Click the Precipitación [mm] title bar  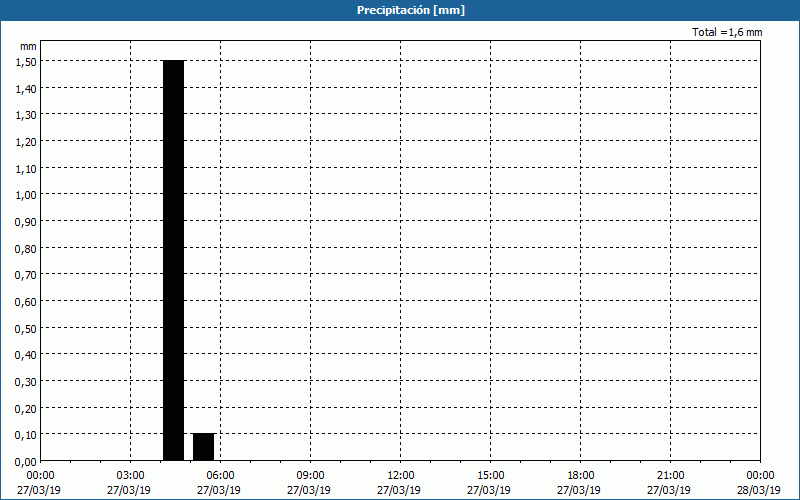point(400,10)
